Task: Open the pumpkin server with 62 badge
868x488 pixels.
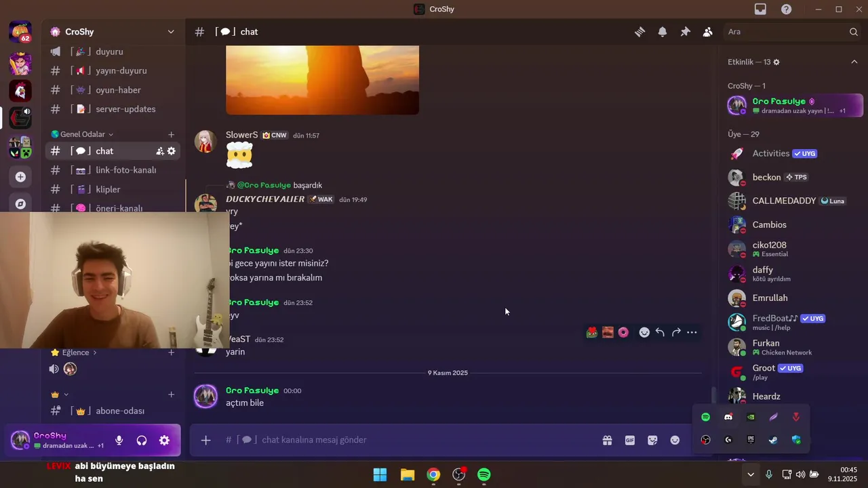Action: (x=20, y=32)
